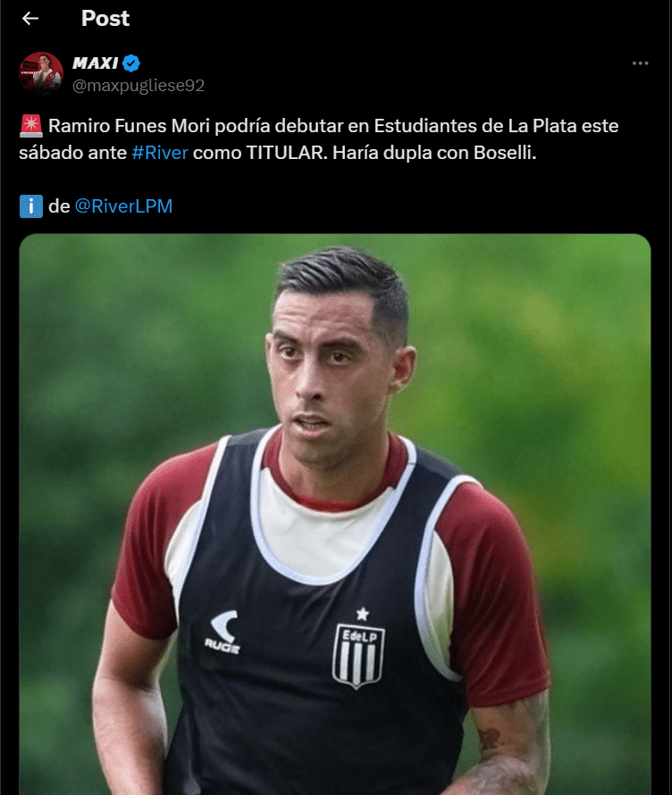Click 'Ramiro Funes Mori' in the post text
Image resolution: width=672 pixels, height=795 pixels.
tap(129, 126)
